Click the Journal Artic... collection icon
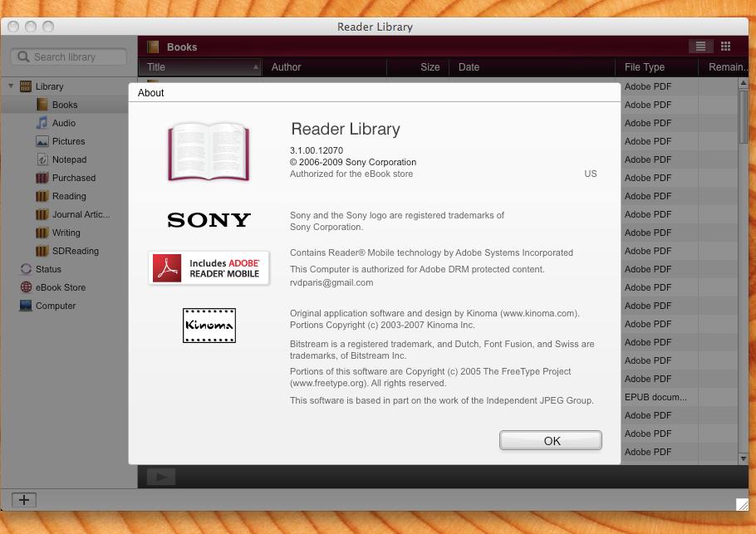Viewport: 756px width, 534px height. coord(42,214)
